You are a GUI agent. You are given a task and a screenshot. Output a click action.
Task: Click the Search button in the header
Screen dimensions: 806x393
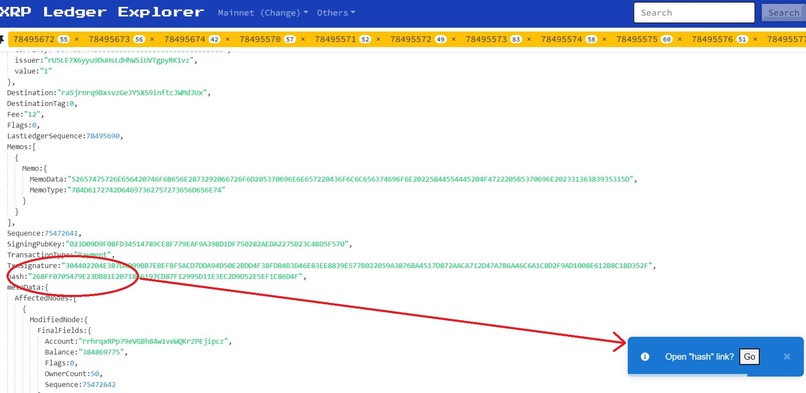(x=783, y=13)
